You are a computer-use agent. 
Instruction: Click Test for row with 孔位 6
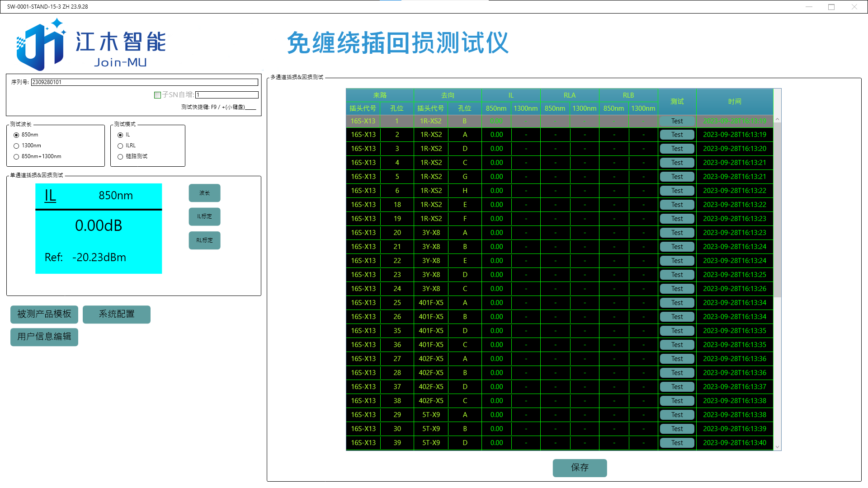tap(677, 191)
